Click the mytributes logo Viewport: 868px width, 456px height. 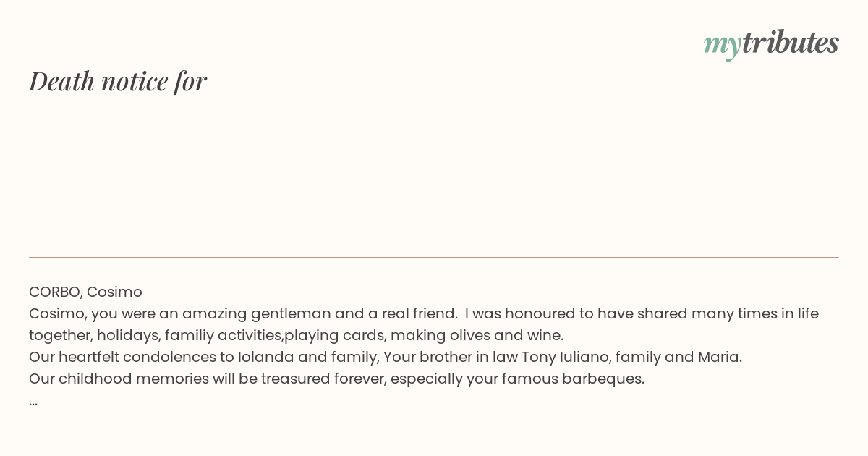click(771, 43)
